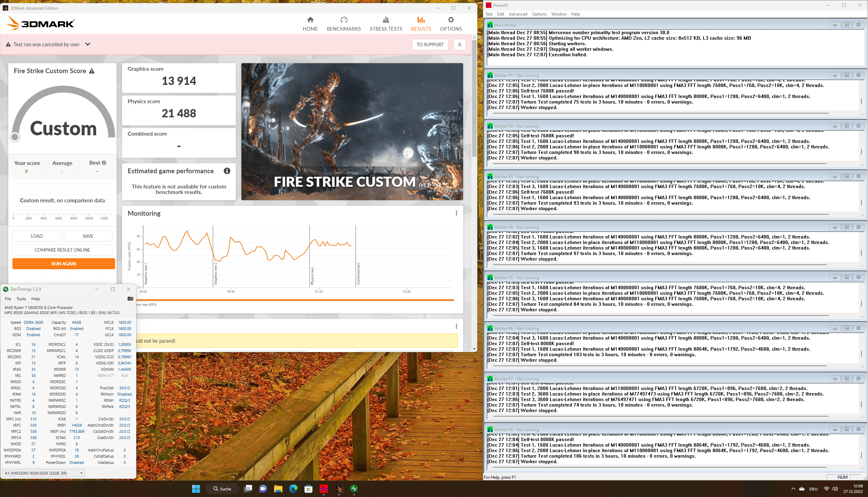Image resolution: width=868 pixels, height=497 pixels.
Task: Click the Worker #7 window icon
Action: click(x=490, y=379)
